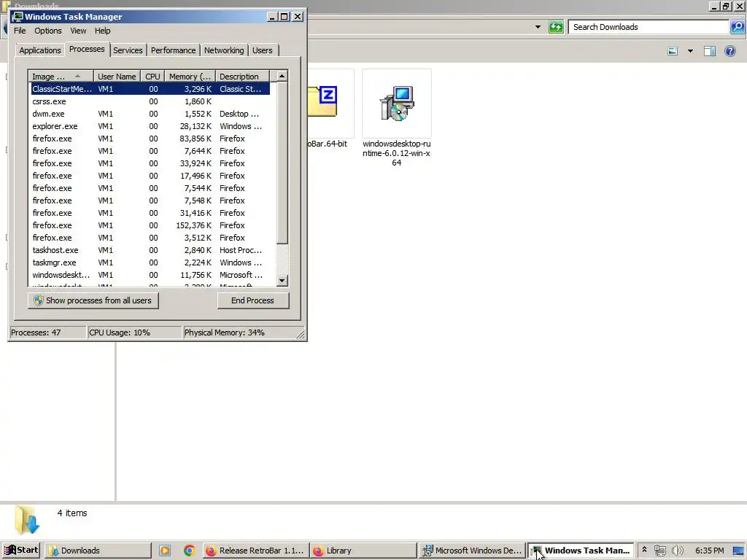Select firefox.exe using 3,512 K memory
Viewport: 747px width, 560px height.
[150, 238]
